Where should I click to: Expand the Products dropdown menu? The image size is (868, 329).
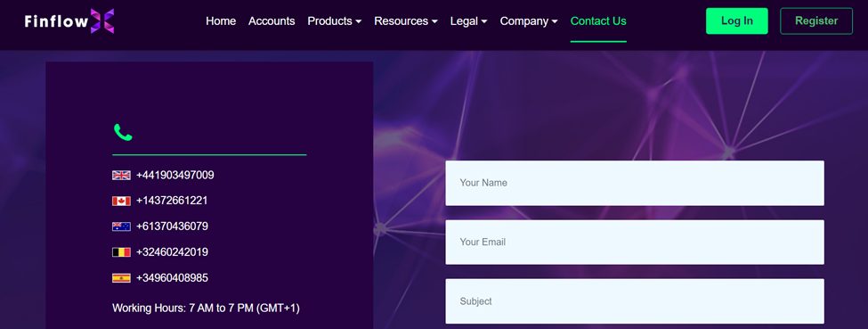click(335, 21)
